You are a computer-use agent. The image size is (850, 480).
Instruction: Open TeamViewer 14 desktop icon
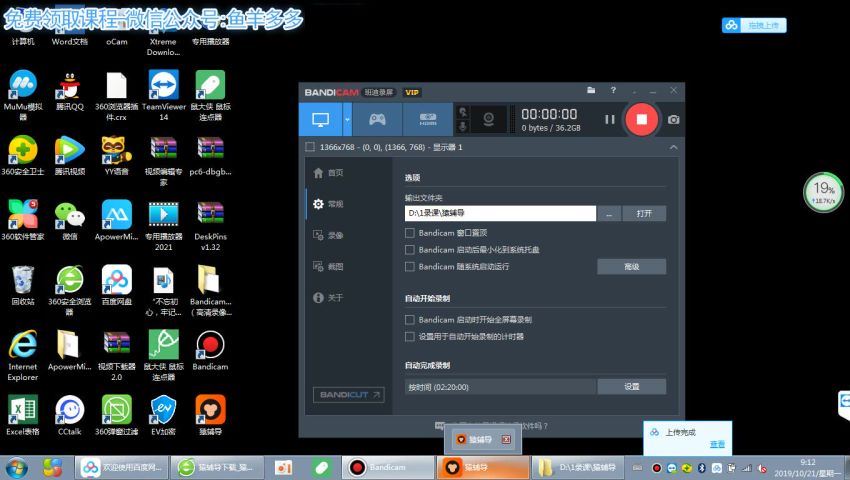pyautogui.click(x=164, y=95)
